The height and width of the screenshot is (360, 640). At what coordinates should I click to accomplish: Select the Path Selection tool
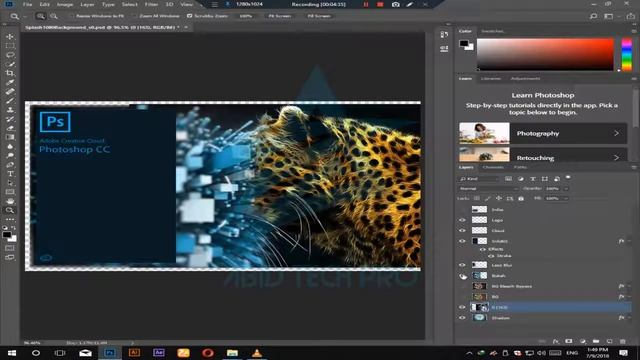[x=10, y=183]
